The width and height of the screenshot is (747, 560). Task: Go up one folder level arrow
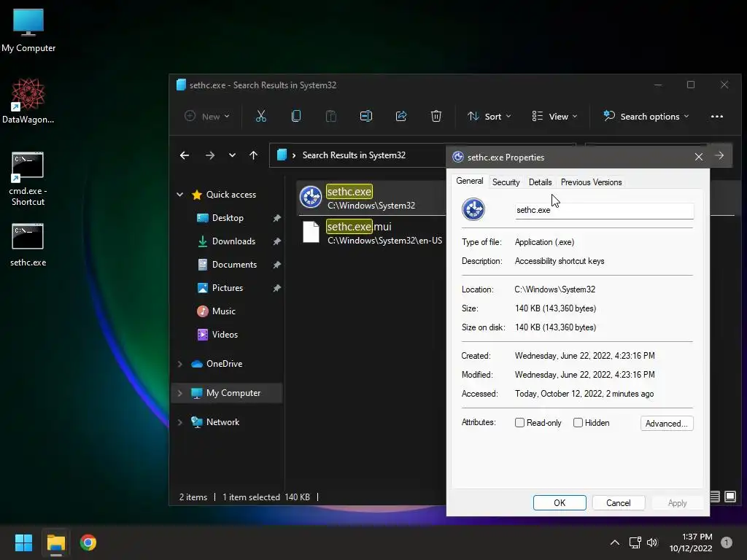click(x=253, y=155)
